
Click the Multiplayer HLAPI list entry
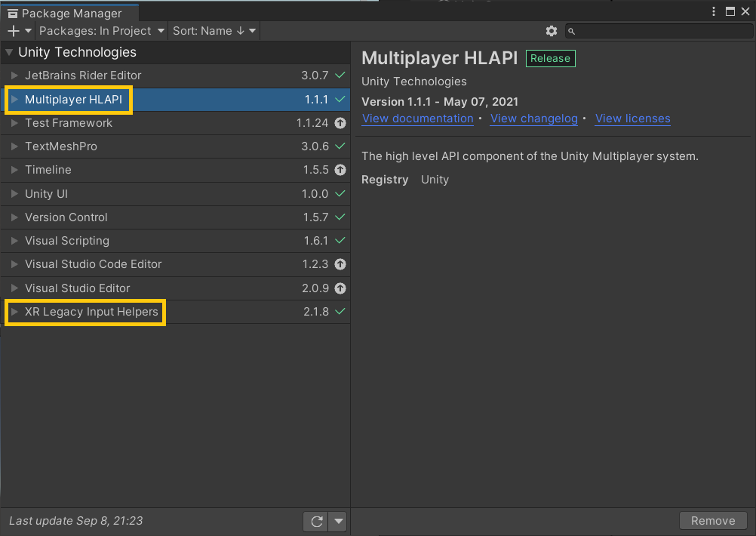coord(176,100)
